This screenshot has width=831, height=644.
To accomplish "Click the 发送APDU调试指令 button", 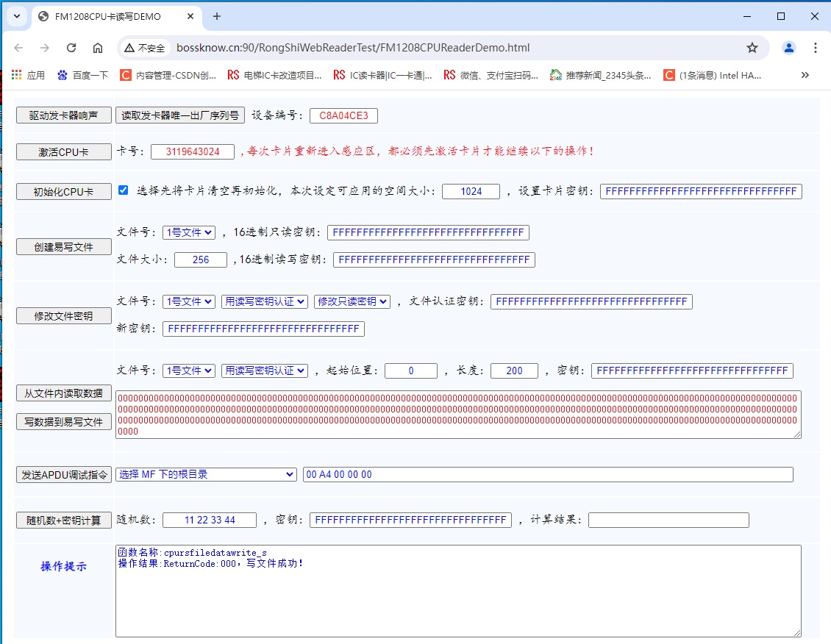I will 64,475.
